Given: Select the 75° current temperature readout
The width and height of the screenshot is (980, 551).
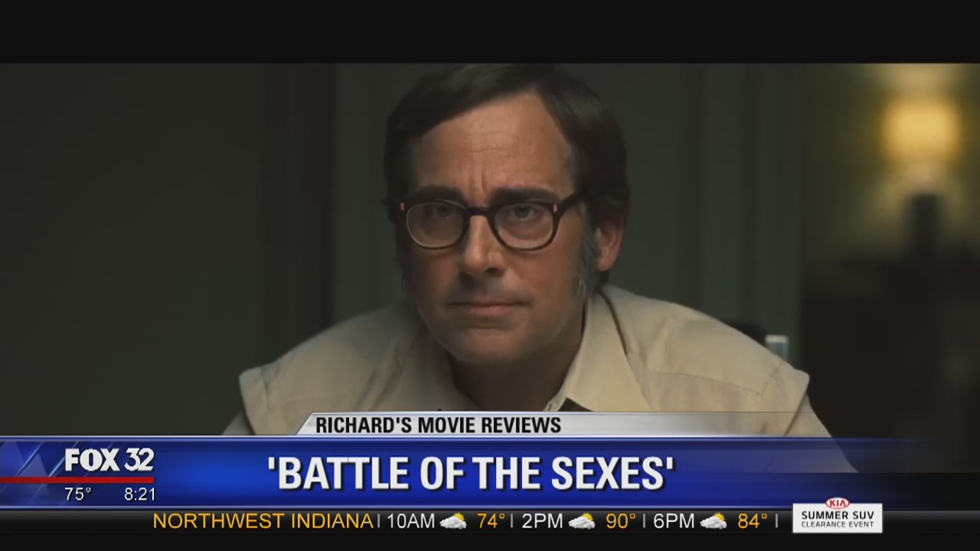Looking at the screenshot, I should coord(77,494).
